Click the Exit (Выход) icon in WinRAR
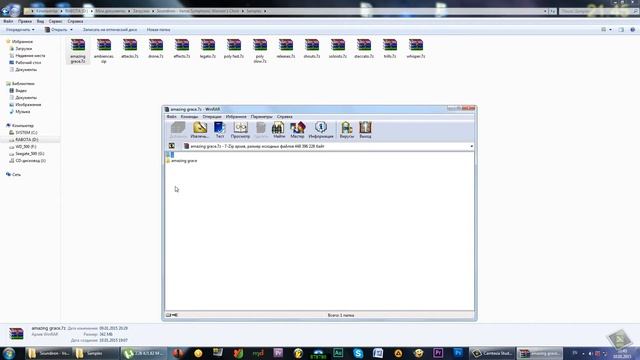 (x=365, y=130)
